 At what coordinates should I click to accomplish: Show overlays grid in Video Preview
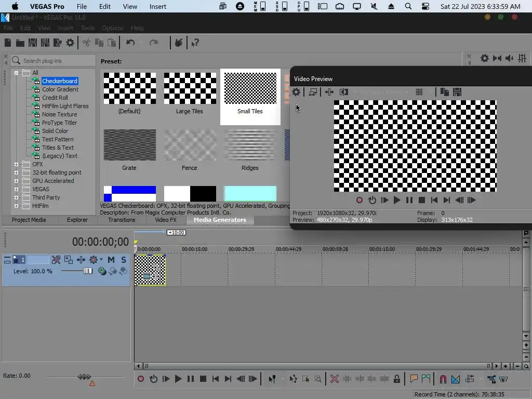pyautogui.click(x=419, y=92)
